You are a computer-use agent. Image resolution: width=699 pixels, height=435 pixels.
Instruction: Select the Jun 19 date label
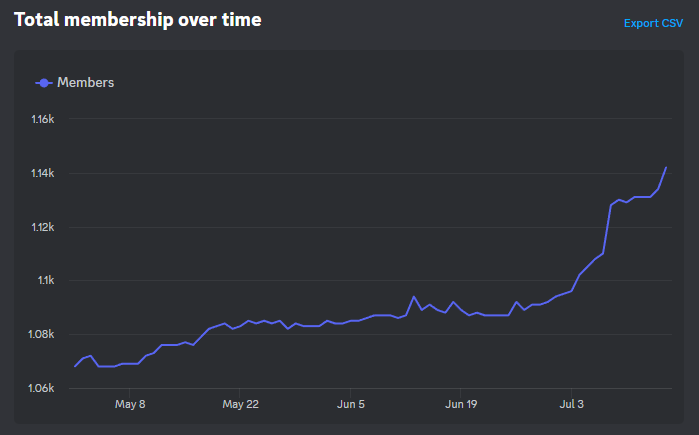pyautogui.click(x=461, y=405)
